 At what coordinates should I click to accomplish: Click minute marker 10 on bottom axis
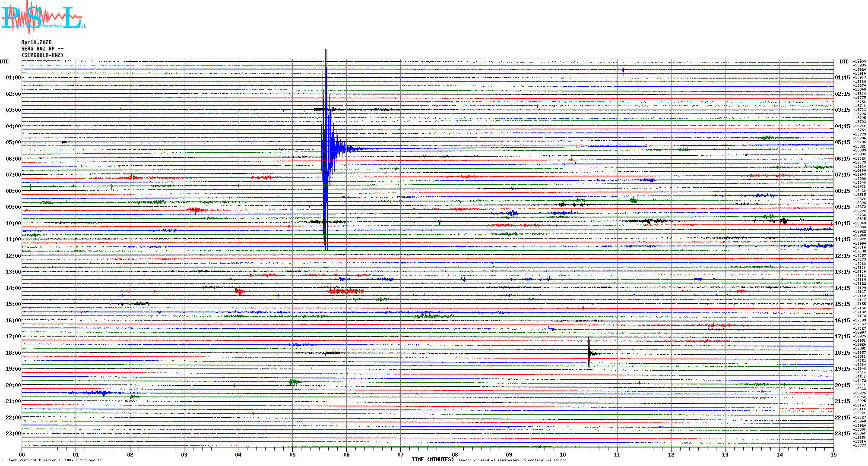point(563,454)
